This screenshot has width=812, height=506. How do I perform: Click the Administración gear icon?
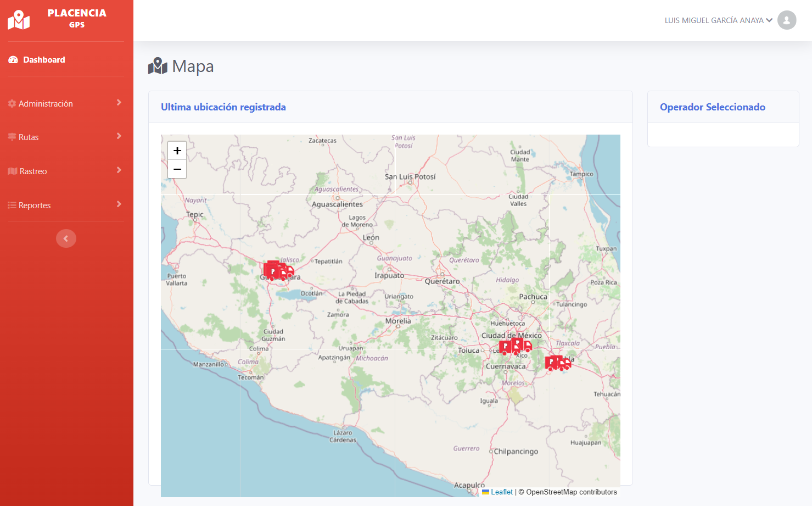coord(12,103)
